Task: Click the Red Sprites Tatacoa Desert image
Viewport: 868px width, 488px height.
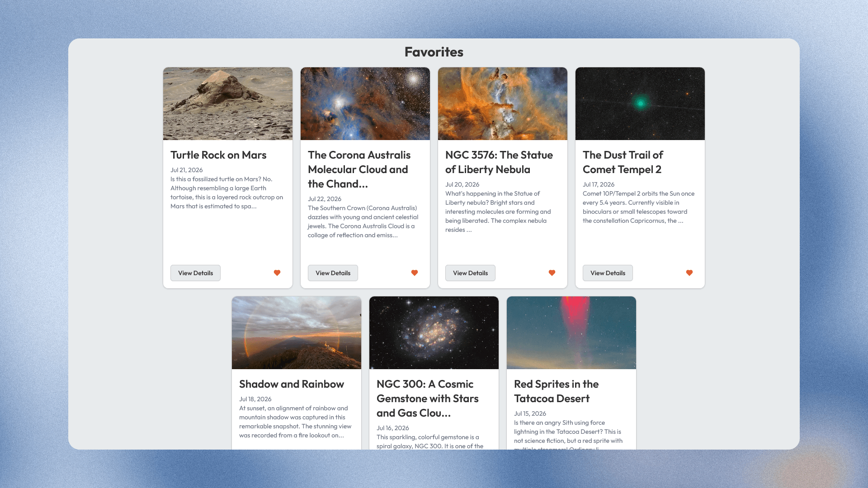Action: click(571, 333)
